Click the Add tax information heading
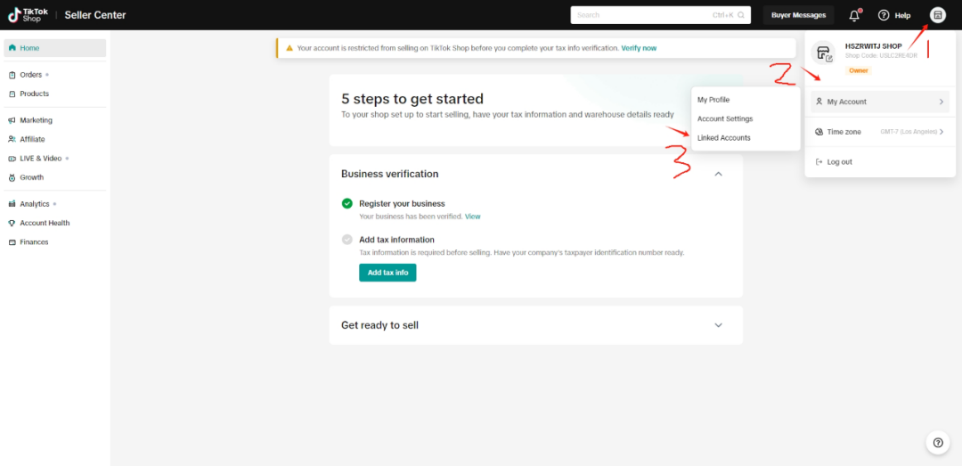The width and height of the screenshot is (962, 466). [x=397, y=240]
